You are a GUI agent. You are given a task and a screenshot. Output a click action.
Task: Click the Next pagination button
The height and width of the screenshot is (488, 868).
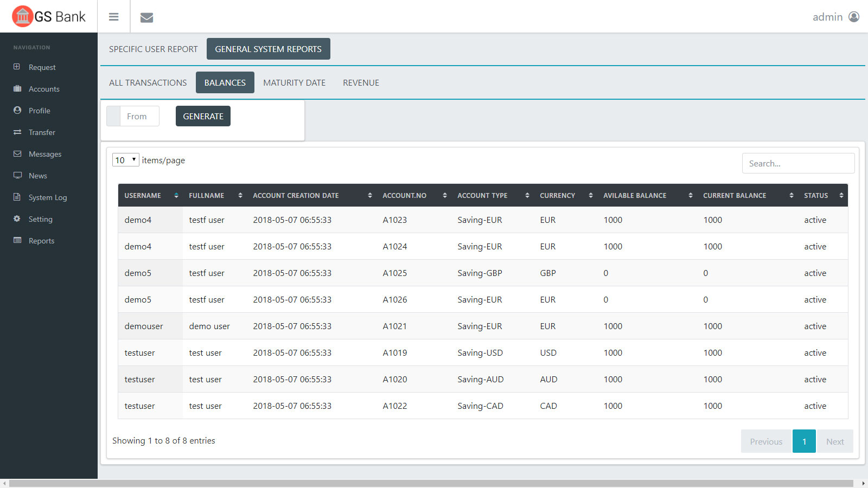tap(834, 441)
